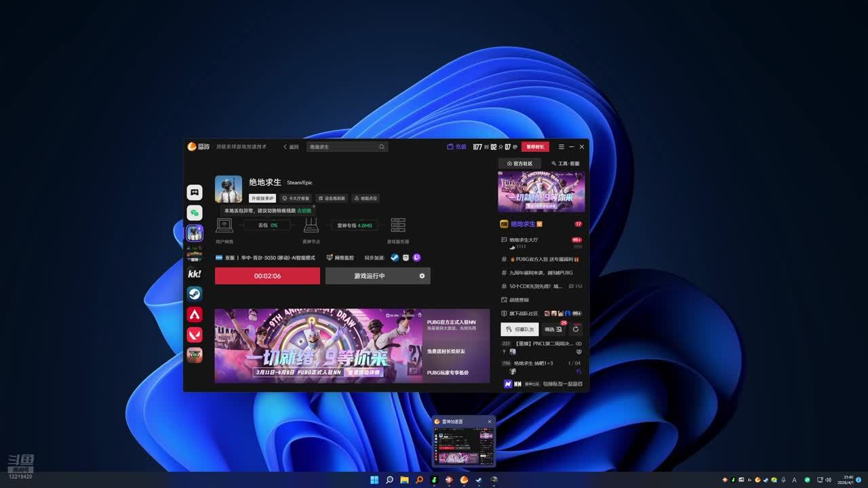Open the 9th anniversary draw banner
The width and height of the screenshot is (868, 488).
tap(319, 346)
